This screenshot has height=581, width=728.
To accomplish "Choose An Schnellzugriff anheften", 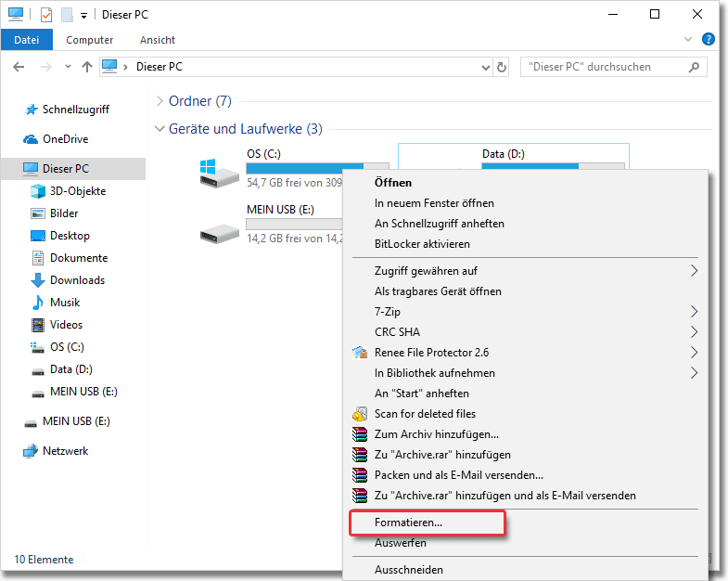I will [525, 224].
